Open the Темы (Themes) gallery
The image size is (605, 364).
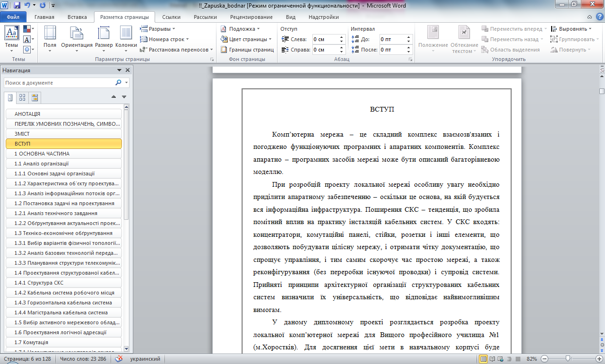[x=11, y=39]
